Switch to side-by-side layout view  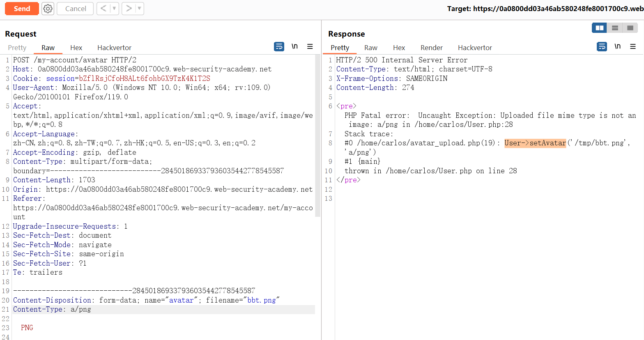coord(599,28)
